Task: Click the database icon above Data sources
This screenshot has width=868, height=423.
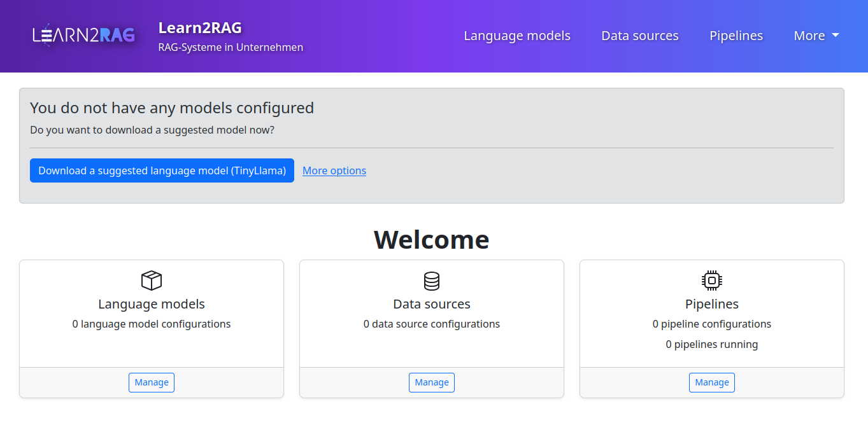Action: tap(431, 280)
